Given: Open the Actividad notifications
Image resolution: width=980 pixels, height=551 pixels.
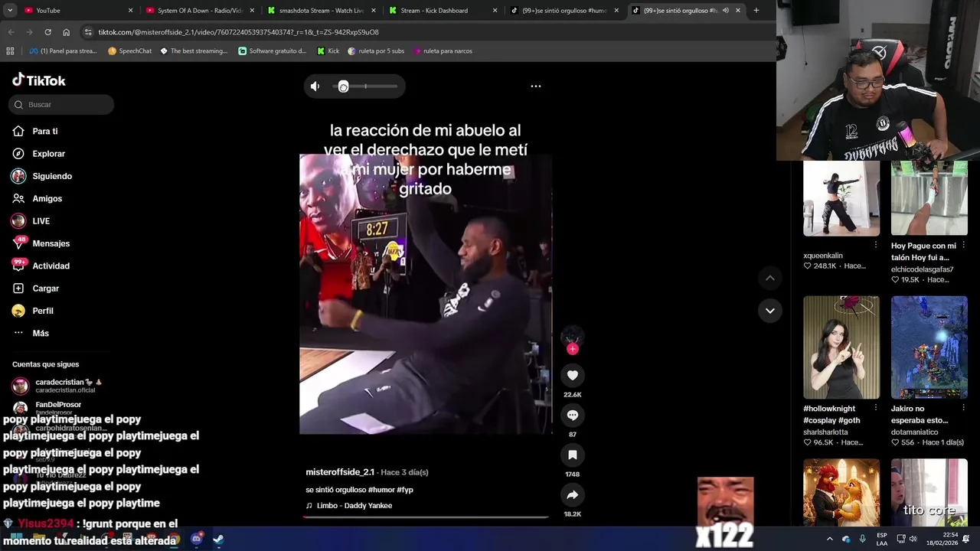Looking at the screenshot, I should tap(41, 266).
